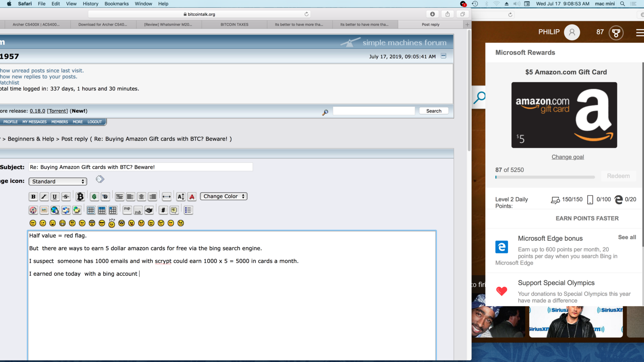Image resolution: width=644 pixels, height=362 pixels.
Task: Insert the sunglasses cool smiley
Action: tap(102, 223)
